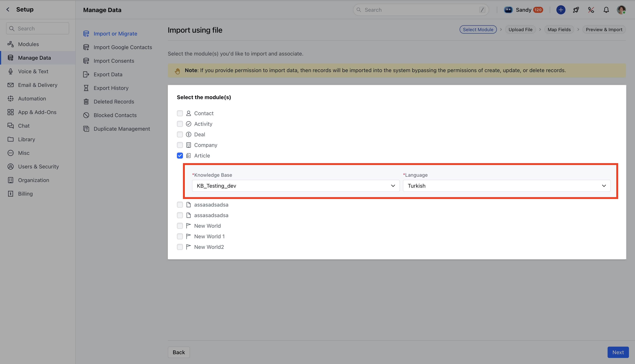The width and height of the screenshot is (635, 364).
Task: Open Export History in Manage Data
Action: click(111, 88)
